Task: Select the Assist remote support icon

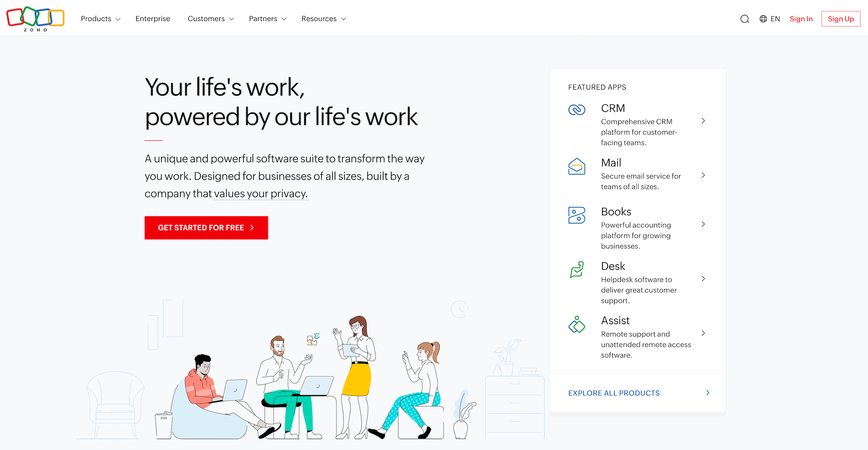Action: coord(577,325)
